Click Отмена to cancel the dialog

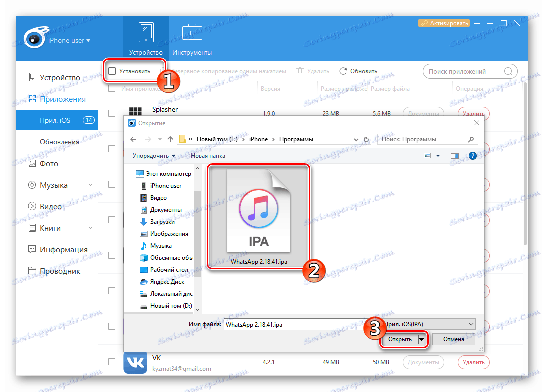[454, 339]
